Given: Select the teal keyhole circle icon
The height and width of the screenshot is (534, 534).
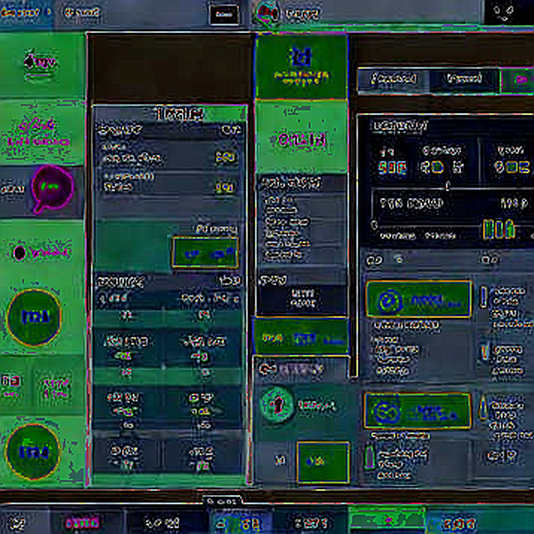Looking at the screenshot, I should pos(277,404).
